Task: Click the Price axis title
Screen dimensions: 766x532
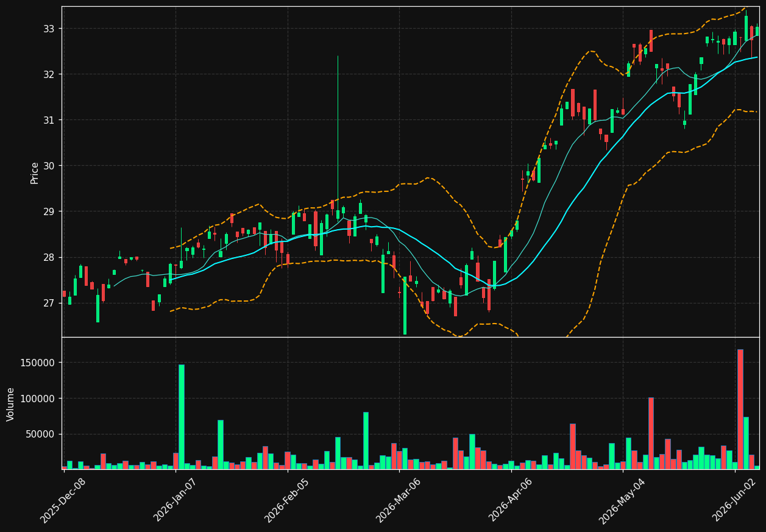Action: click(x=35, y=172)
